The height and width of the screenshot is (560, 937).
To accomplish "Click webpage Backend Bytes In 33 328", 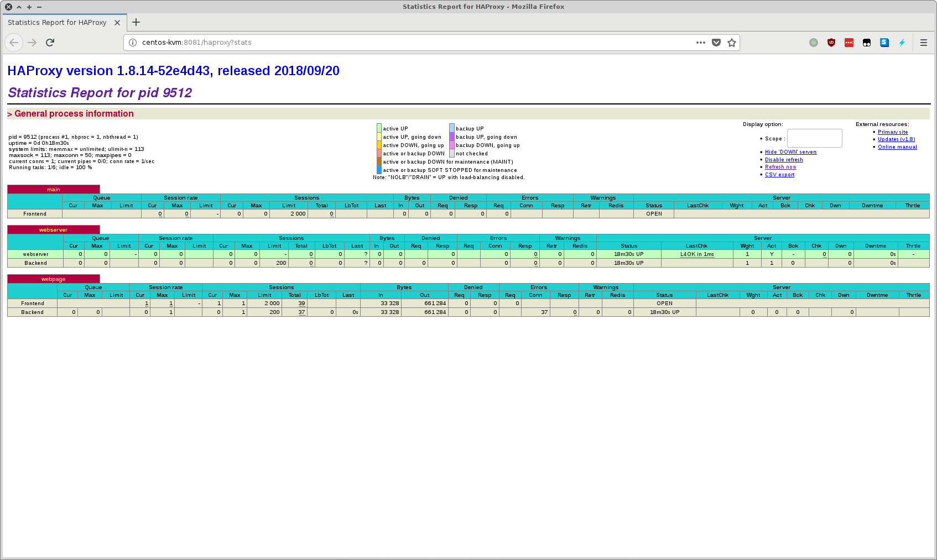I will [x=390, y=312].
